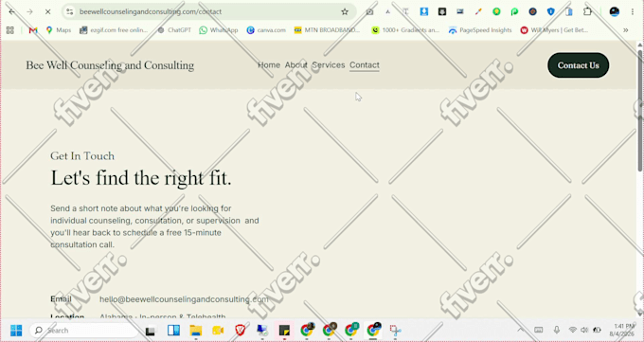The width and height of the screenshot is (644, 342).
Task: Open the Wi-Fi network tray icon
Action: (573, 330)
